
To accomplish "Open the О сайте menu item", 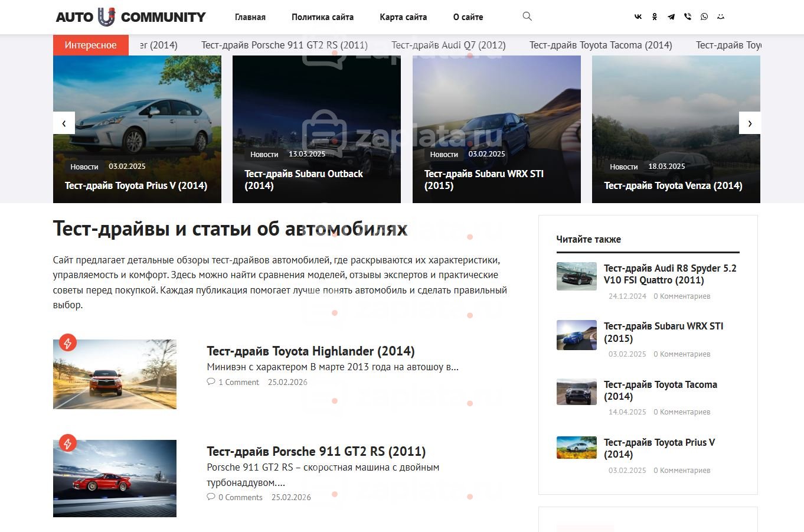I will pos(468,17).
